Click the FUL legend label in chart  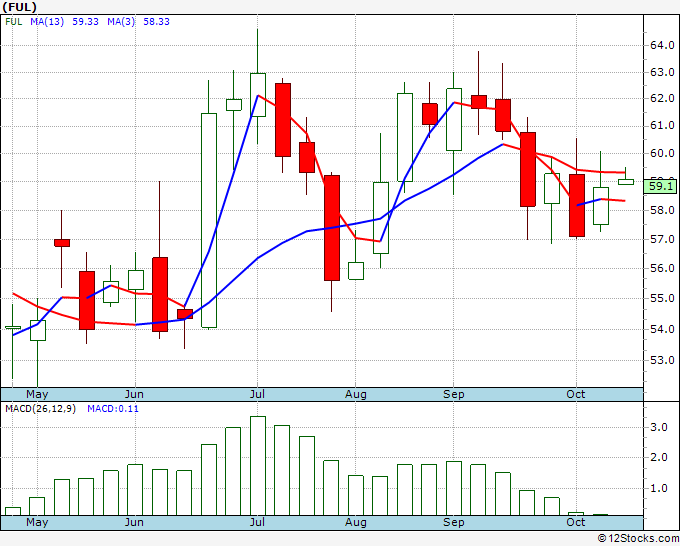[x=13, y=22]
